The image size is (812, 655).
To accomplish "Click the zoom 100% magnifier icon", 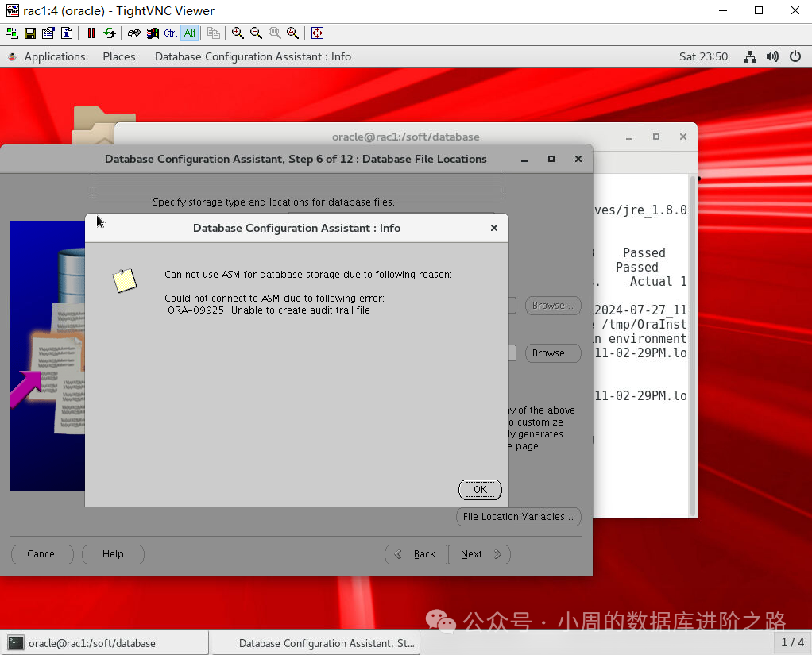I will pyautogui.click(x=274, y=33).
